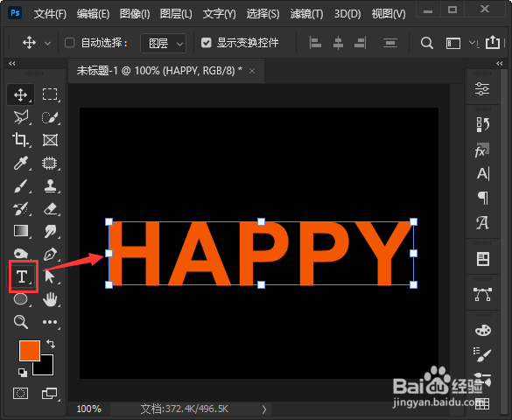Select the Eyedropper tool
The width and height of the screenshot is (512, 420).
[x=21, y=163]
